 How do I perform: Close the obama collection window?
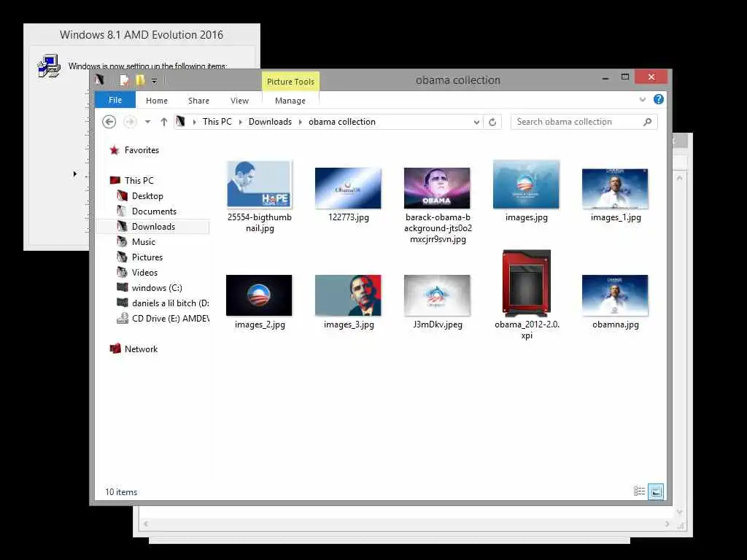coord(651,77)
